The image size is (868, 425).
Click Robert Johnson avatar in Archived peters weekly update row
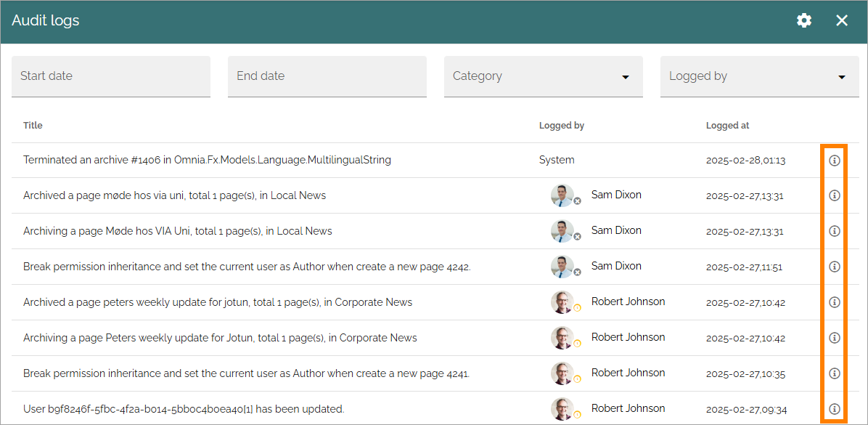point(562,302)
